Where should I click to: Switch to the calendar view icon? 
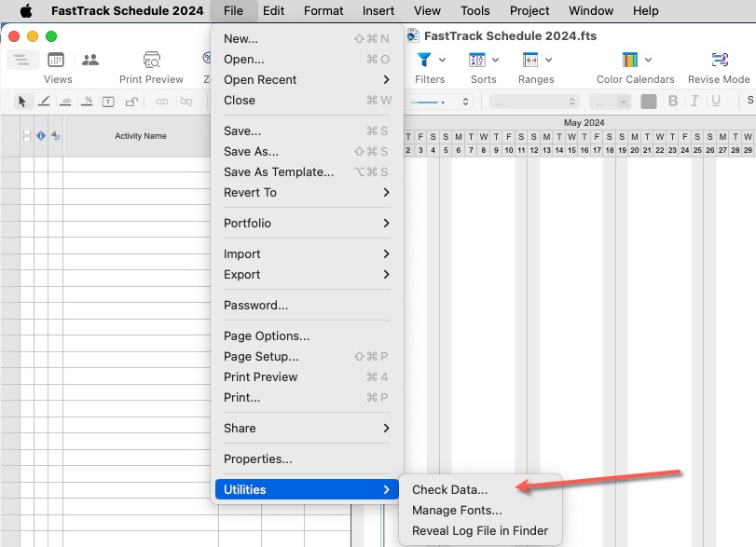click(x=56, y=60)
